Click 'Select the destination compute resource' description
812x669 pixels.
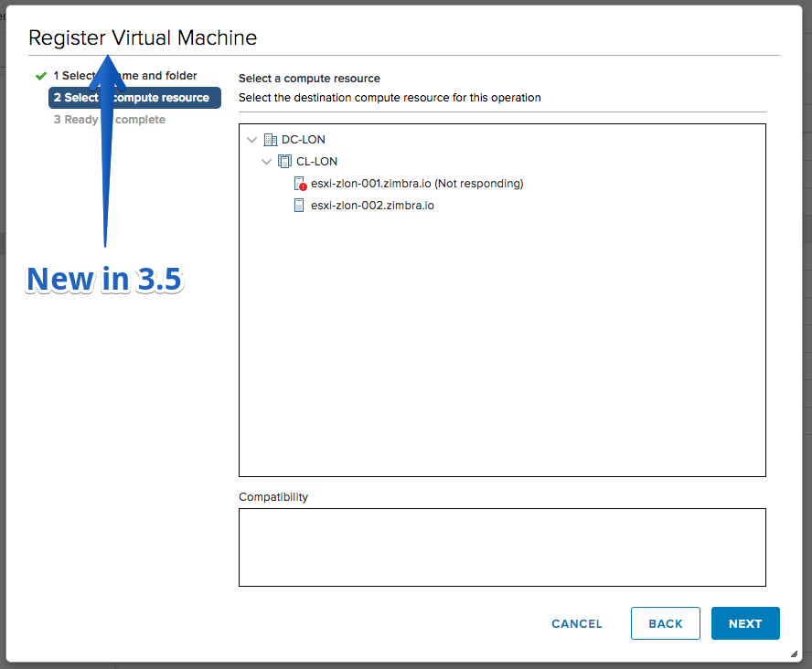(x=390, y=98)
